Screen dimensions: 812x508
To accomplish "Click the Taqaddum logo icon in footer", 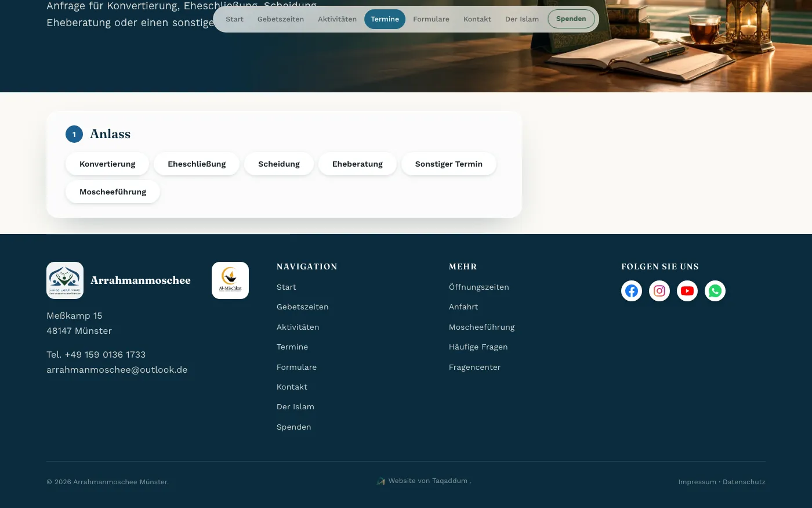I will pyautogui.click(x=381, y=481).
